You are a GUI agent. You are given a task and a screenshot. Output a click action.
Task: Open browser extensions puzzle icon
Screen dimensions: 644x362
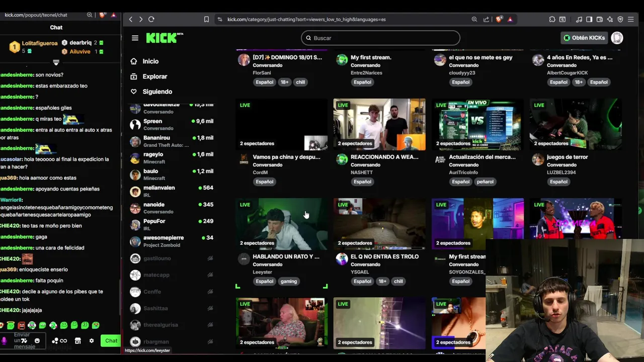pos(552,19)
